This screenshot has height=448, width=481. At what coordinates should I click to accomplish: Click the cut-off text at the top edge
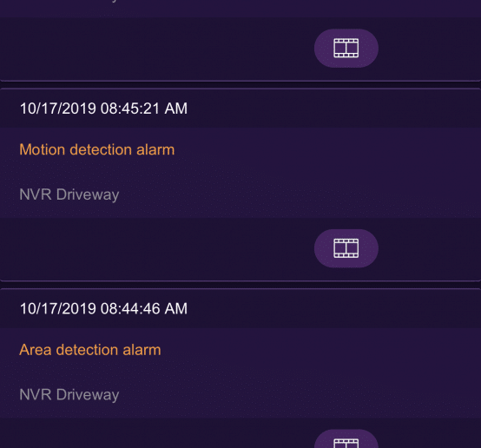[113, 1]
